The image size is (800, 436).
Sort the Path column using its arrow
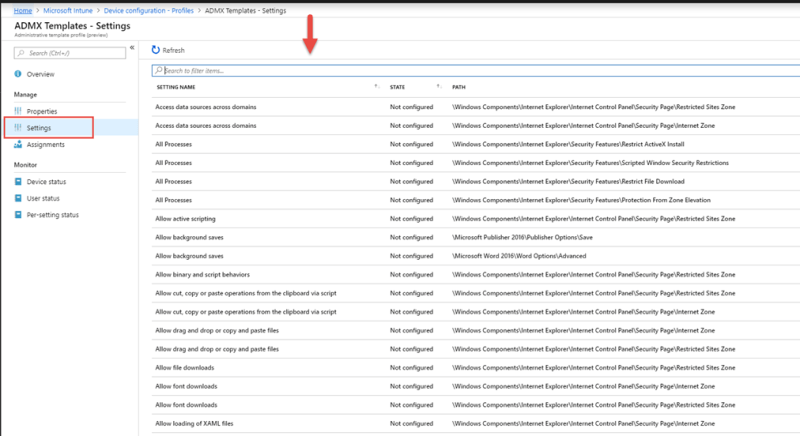click(785, 87)
